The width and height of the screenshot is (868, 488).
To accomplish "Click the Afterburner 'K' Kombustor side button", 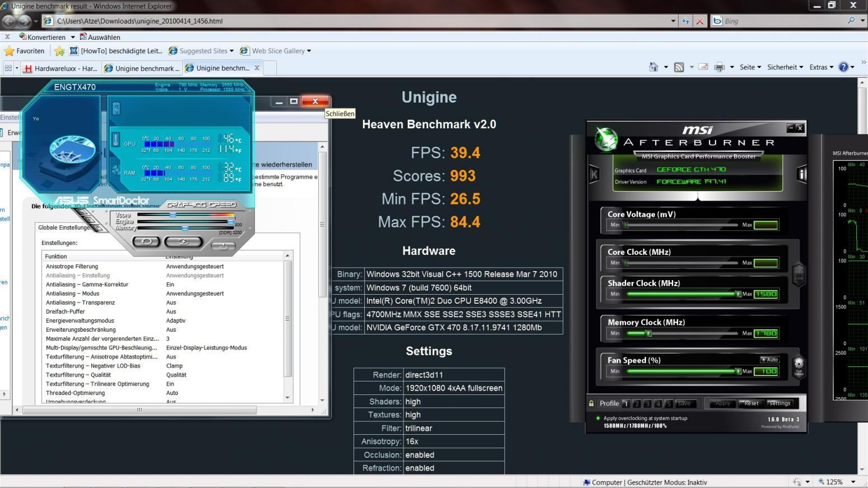I will tap(594, 174).
